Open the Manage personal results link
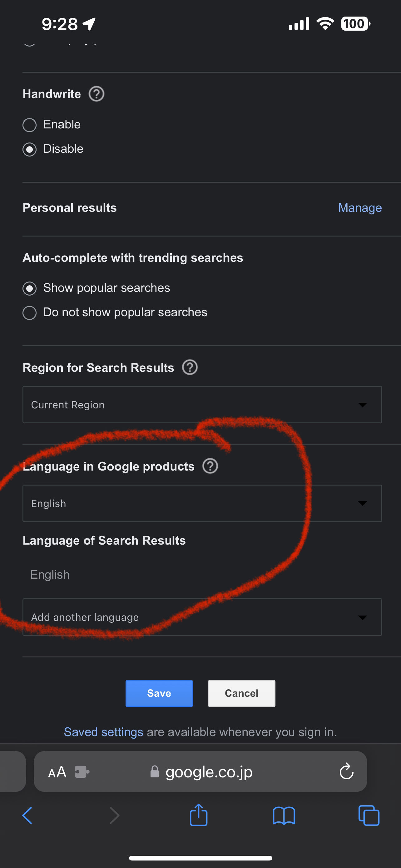Screen dimensions: 401x868 click(x=360, y=207)
